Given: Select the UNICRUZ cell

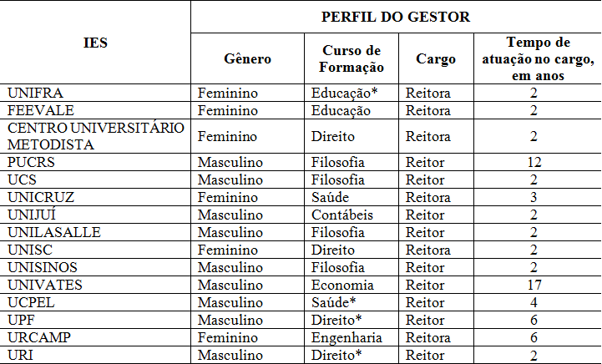Looking at the screenshot, I should (42, 197).
